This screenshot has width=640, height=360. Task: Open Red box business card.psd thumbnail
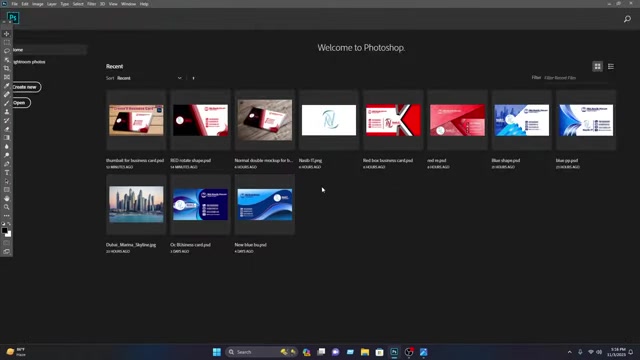[393, 120]
